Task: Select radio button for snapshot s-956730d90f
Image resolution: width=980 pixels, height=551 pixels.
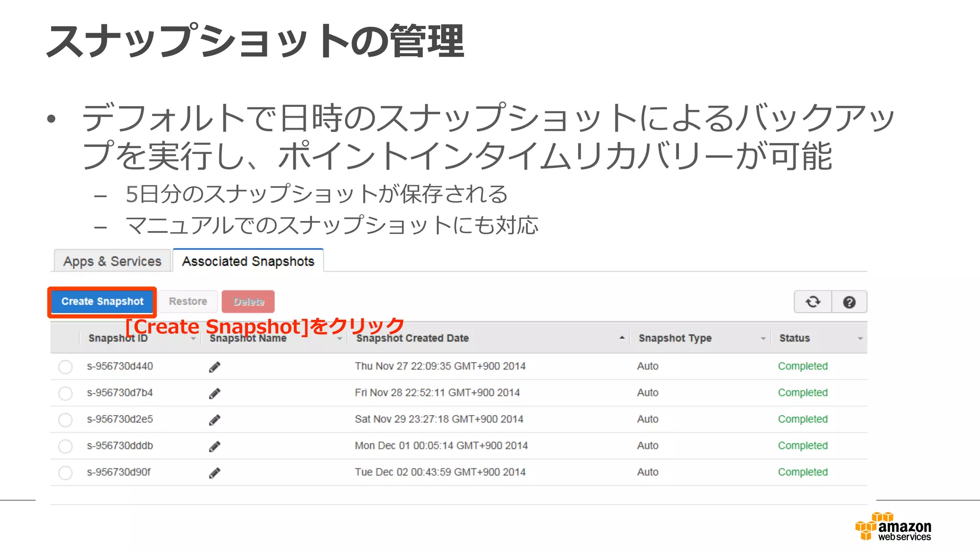Action: (x=65, y=473)
